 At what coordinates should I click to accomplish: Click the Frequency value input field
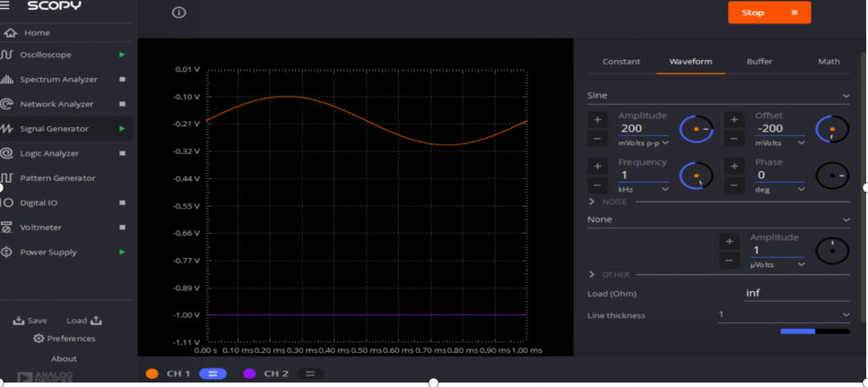pos(643,176)
